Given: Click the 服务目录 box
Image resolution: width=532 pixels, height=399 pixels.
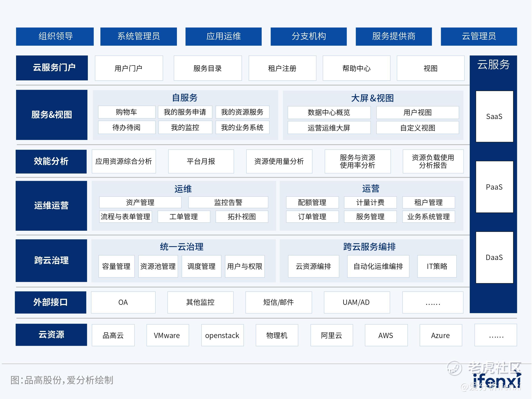Looking at the screenshot, I should click(208, 68).
